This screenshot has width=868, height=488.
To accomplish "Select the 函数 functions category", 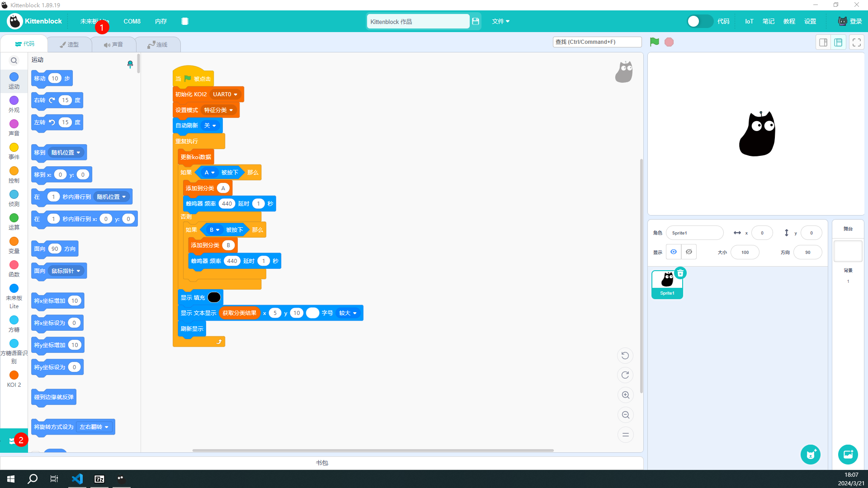I will click(14, 269).
